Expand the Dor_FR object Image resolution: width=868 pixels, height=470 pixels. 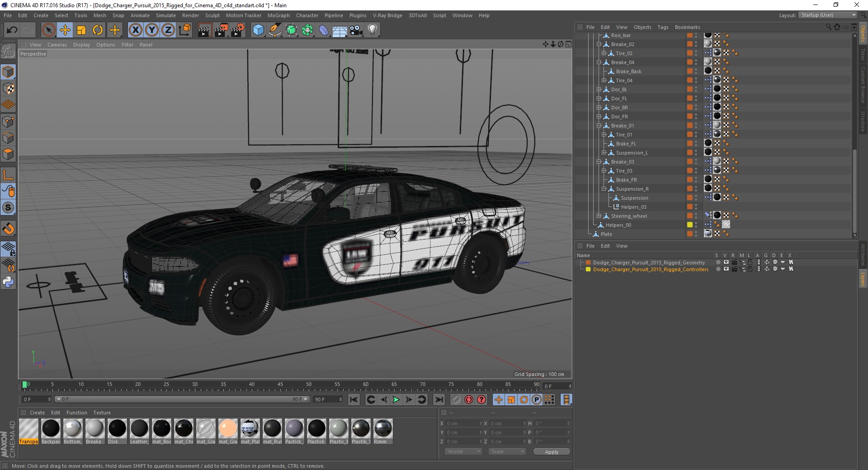point(599,117)
